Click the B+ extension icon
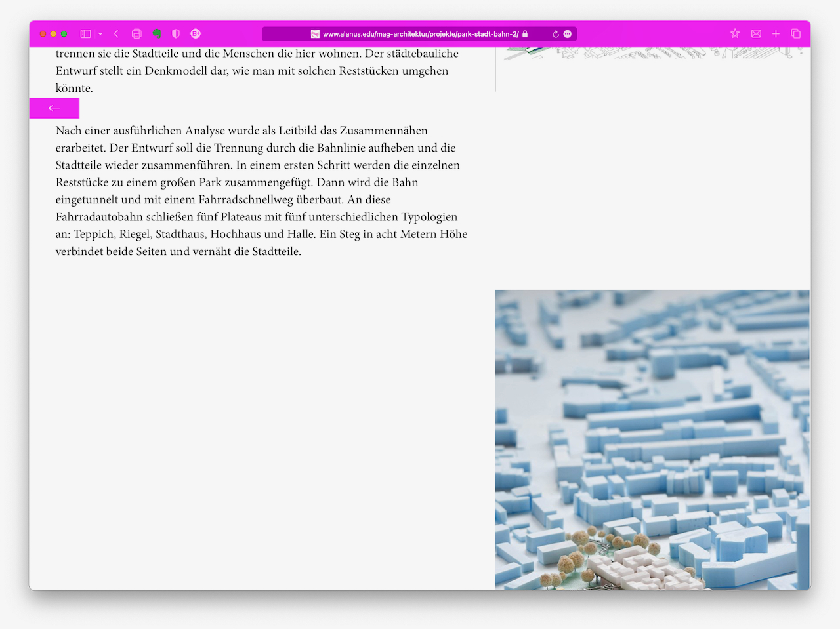Viewport: 840px width, 629px height. tap(196, 33)
